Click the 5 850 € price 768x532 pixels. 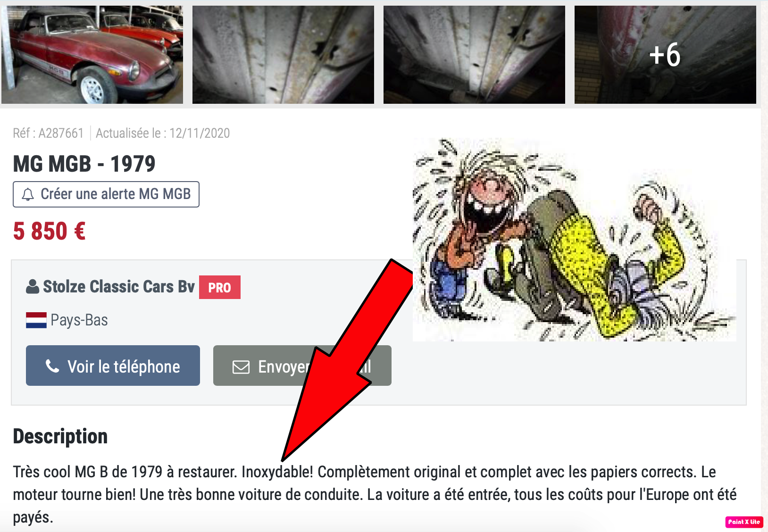click(49, 231)
